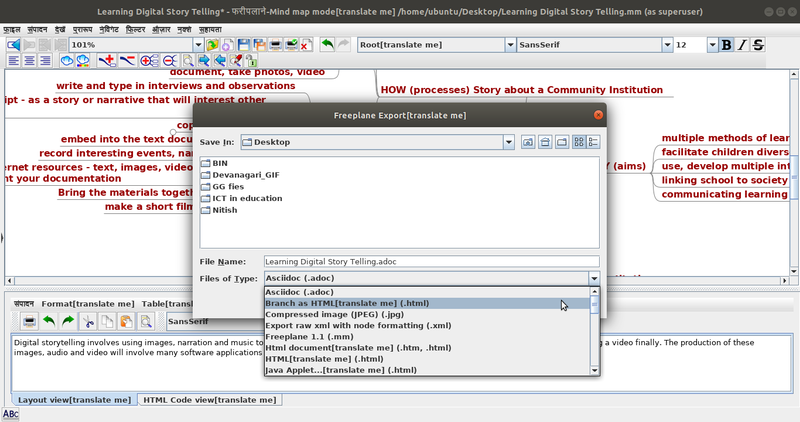Image resolution: width=800 pixels, height=422 pixels.
Task: Open the देखें (View) menu
Action: pos(60,30)
